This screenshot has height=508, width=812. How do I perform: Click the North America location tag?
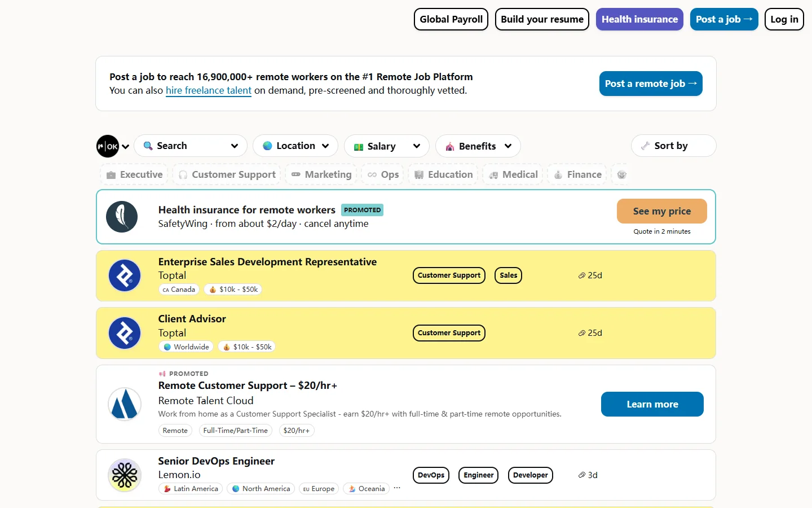click(x=261, y=489)
